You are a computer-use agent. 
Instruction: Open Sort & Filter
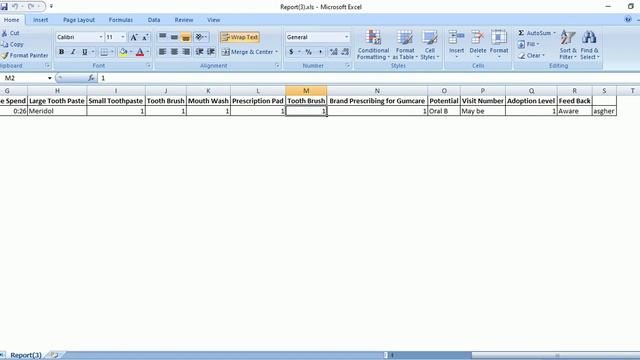568,45
